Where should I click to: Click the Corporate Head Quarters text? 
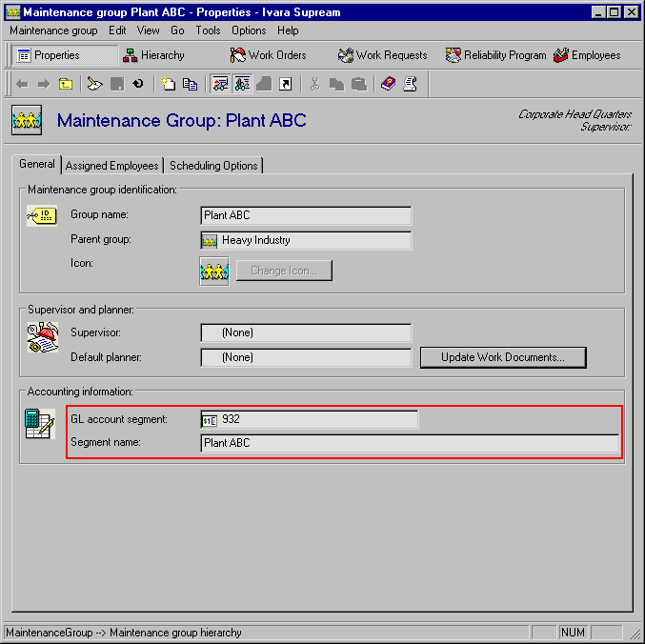[x=574, y=114]
